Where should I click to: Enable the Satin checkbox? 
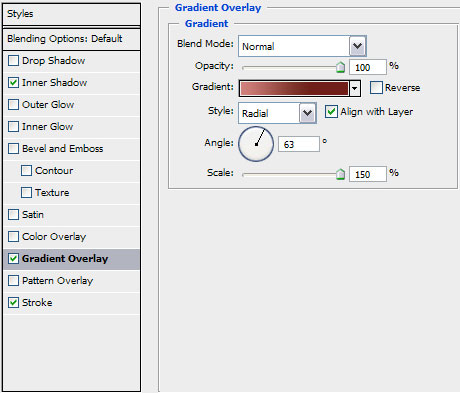(x=13, y=215)
